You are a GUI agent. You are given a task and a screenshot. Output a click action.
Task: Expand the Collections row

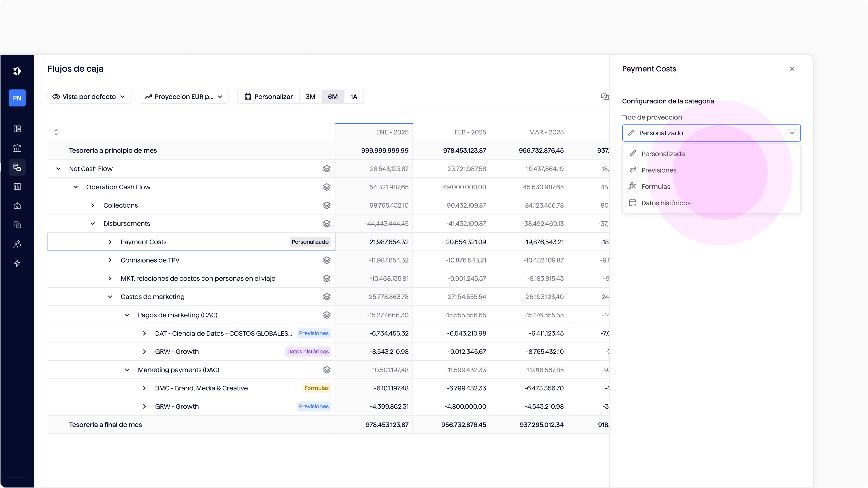[93, 205]
